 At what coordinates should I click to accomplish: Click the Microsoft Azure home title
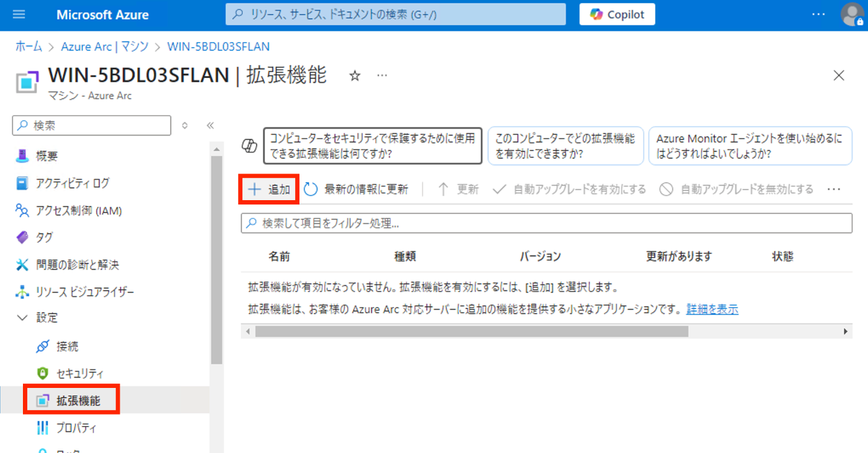pyautogui.click(x=102, y=14)
